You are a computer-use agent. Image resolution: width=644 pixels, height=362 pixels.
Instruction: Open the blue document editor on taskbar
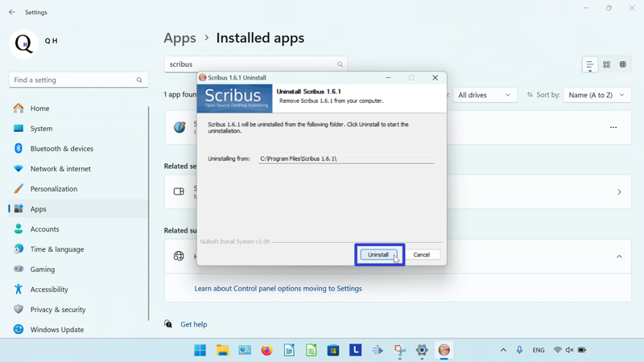coord(289,350)
